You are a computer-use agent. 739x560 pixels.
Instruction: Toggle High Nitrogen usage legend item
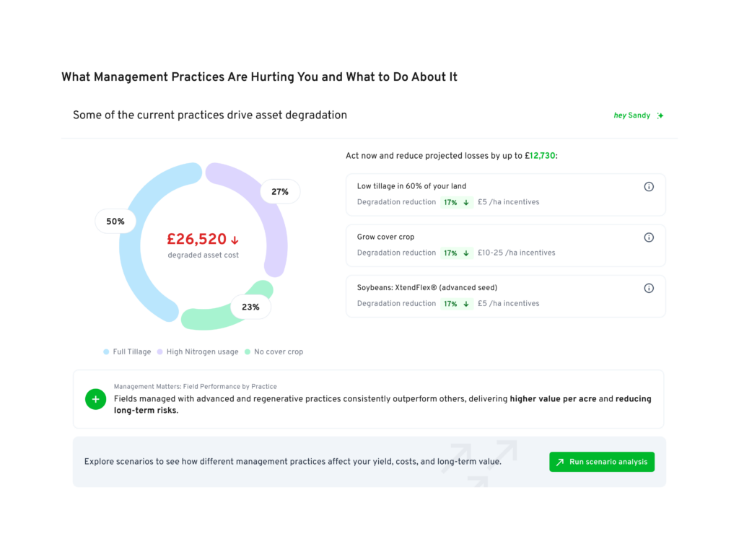(198, 352)
